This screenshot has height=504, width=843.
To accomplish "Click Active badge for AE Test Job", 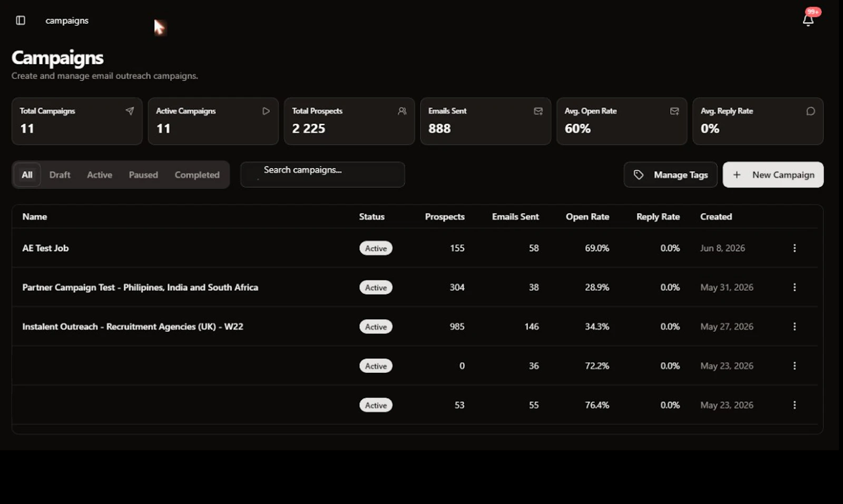I will click(x=376, y=248).
